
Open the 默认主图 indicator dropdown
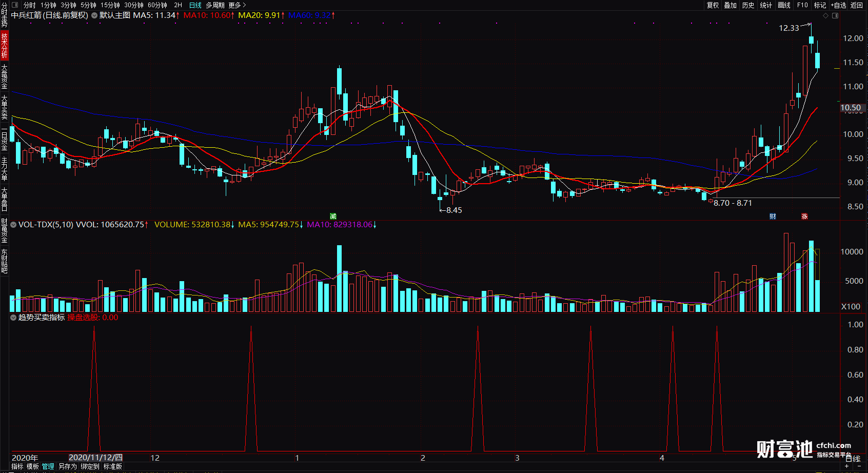[x=94, y=15]
